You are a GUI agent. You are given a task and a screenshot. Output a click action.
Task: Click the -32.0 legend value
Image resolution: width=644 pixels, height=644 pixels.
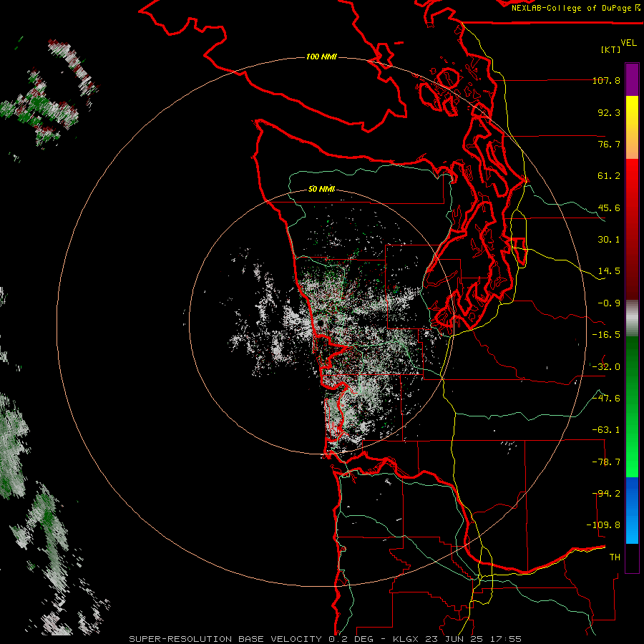(606, 367)
